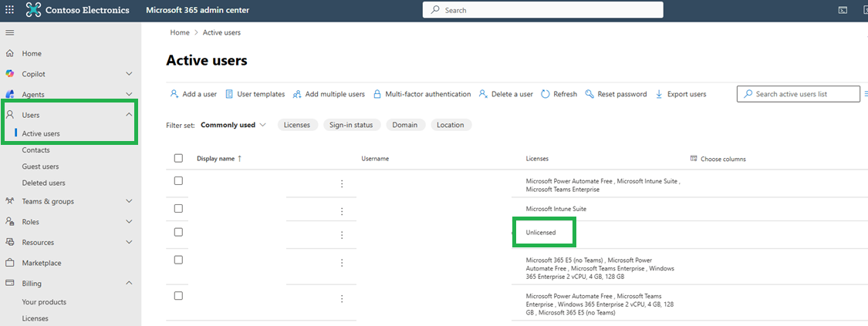This screenshot has width=868, height=326.
Task: Click the Refresh circular arrow icon
Action: point(545,94)
